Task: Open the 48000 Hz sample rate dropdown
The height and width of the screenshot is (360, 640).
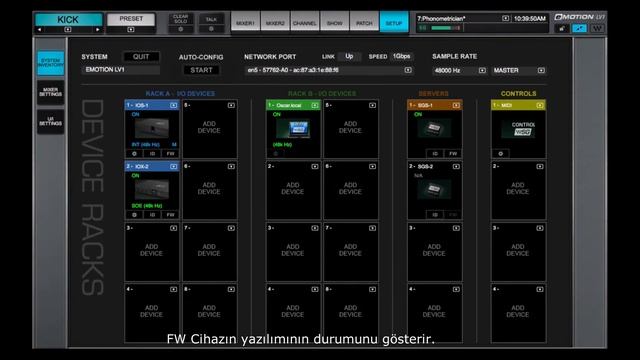Action: click(x=482, y=71)
